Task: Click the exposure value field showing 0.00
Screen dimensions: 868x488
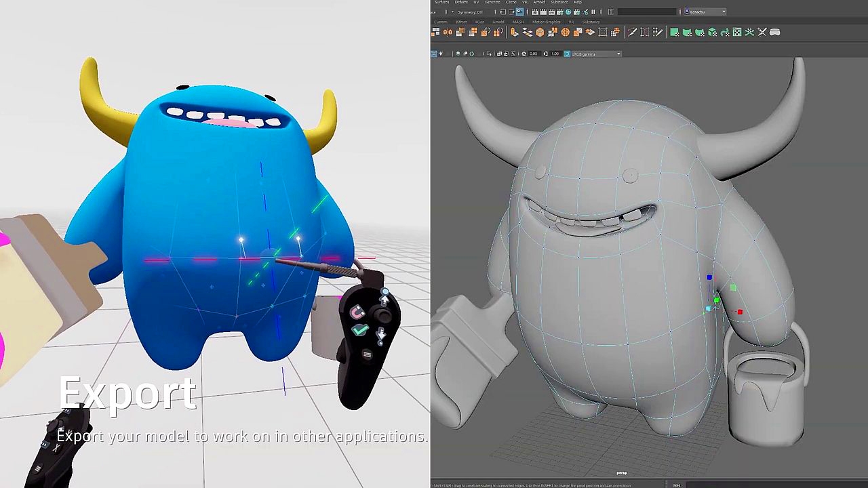Action: [533, 54]
